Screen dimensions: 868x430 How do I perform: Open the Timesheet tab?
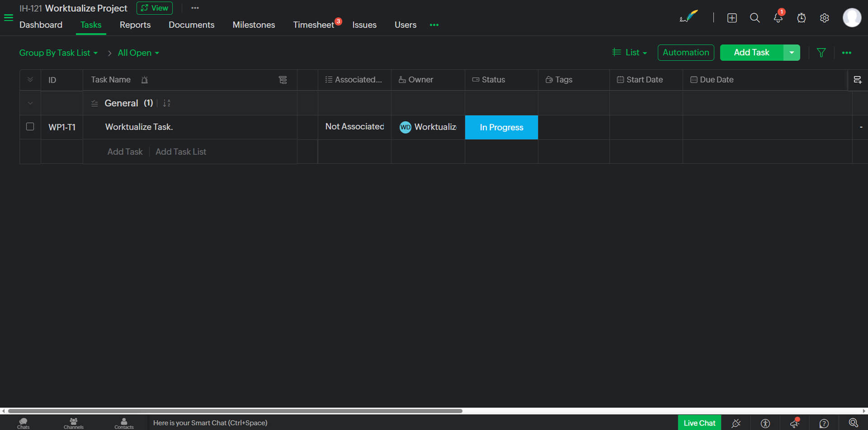313,25
